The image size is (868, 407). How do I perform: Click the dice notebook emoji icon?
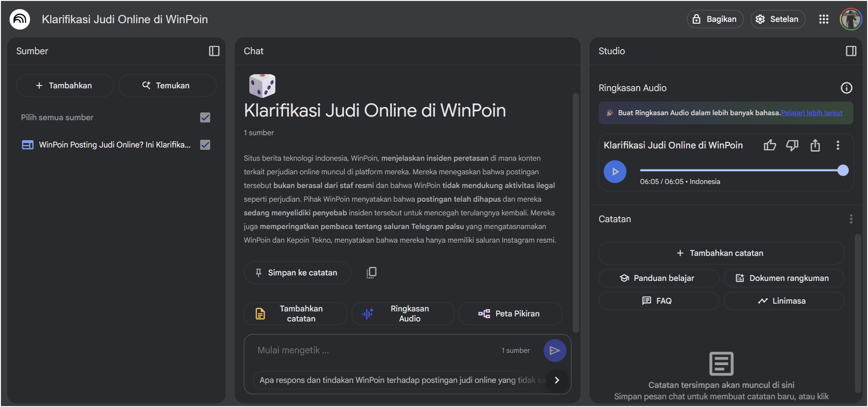[x=262, y=86]
